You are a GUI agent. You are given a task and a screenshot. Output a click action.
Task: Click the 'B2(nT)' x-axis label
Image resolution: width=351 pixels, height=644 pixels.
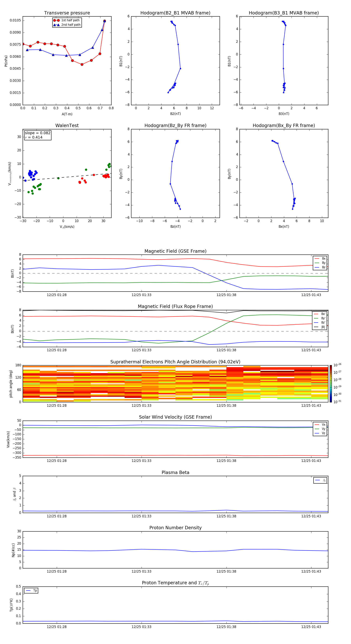pyautogui.click(x=175, y=114)
